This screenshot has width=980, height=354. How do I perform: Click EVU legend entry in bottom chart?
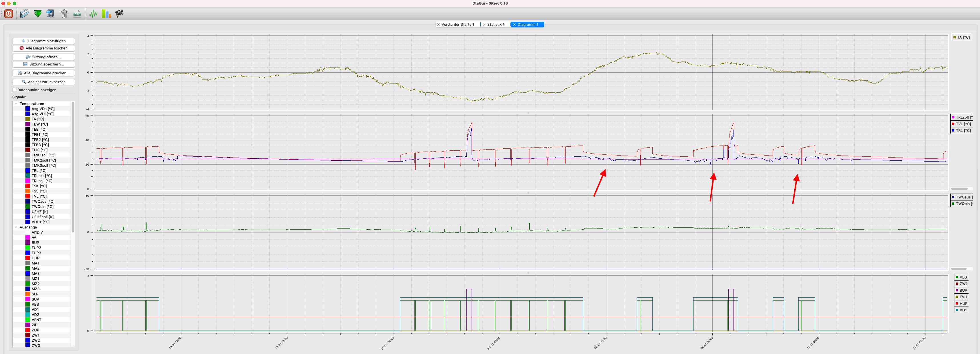(x=961, y=297)
